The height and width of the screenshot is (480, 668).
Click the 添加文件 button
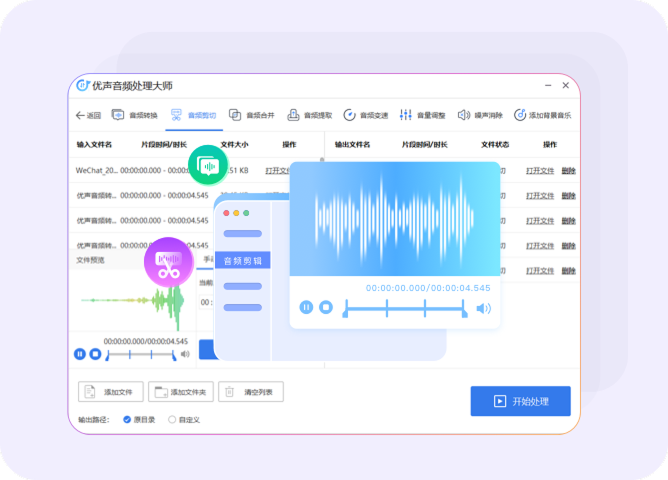point(111,392)
